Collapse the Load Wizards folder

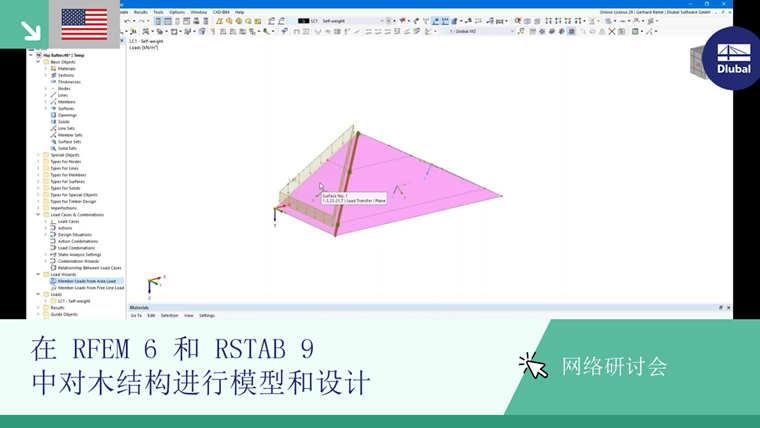click(x=38, y=274)
